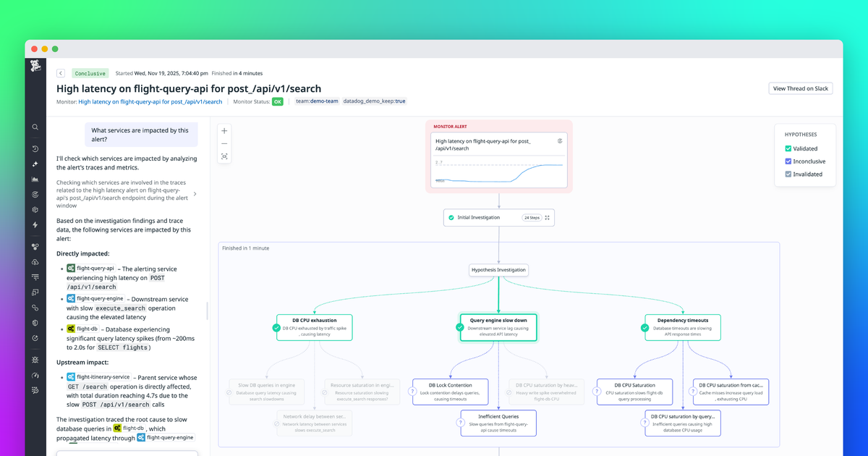Click the flight-query-api service icon

coord(71,268)
